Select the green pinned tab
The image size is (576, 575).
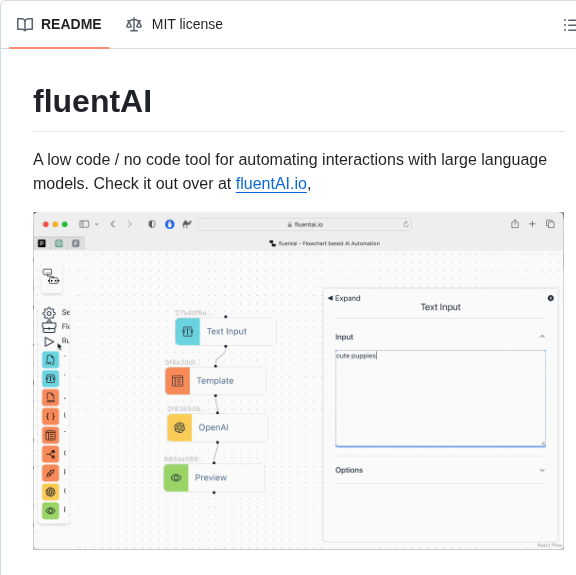[59, 243]
